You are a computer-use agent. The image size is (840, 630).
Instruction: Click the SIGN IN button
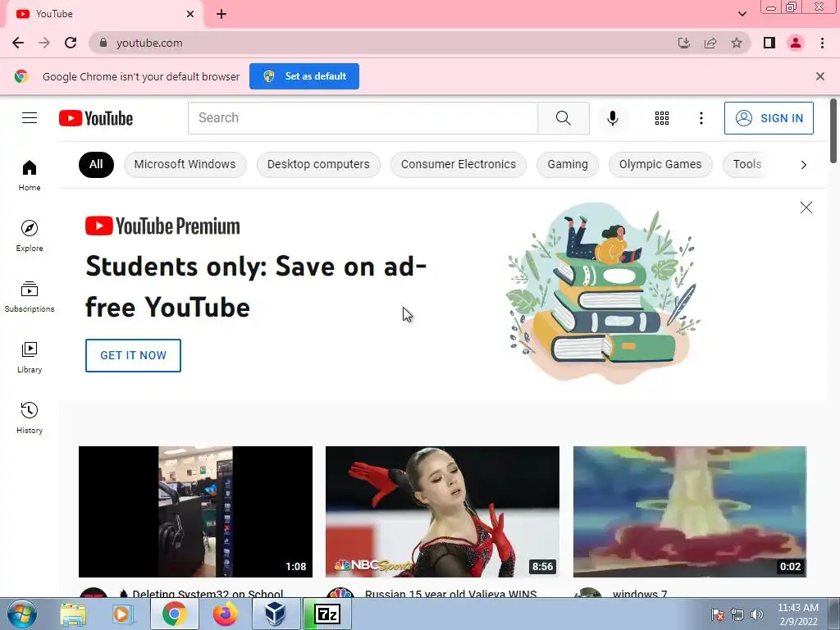pos(769,118)
